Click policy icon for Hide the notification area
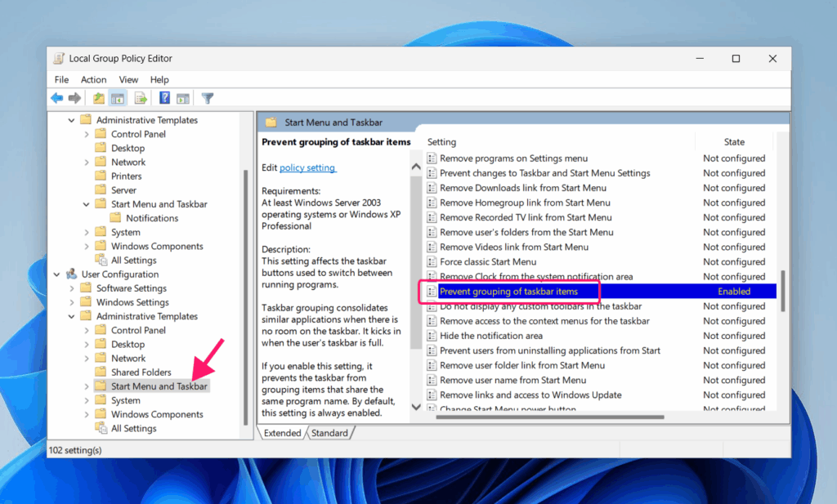The image size is (837, 504). (x=432, y=336)
